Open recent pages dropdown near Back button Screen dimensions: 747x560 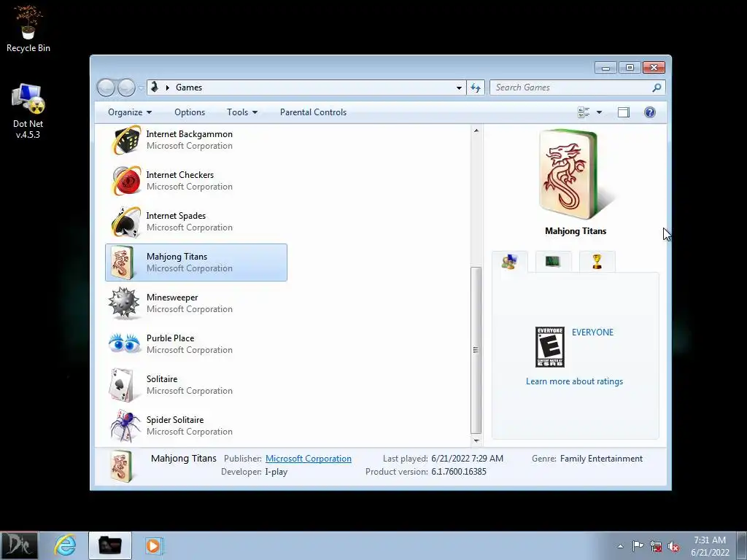[x=141, y=87]
